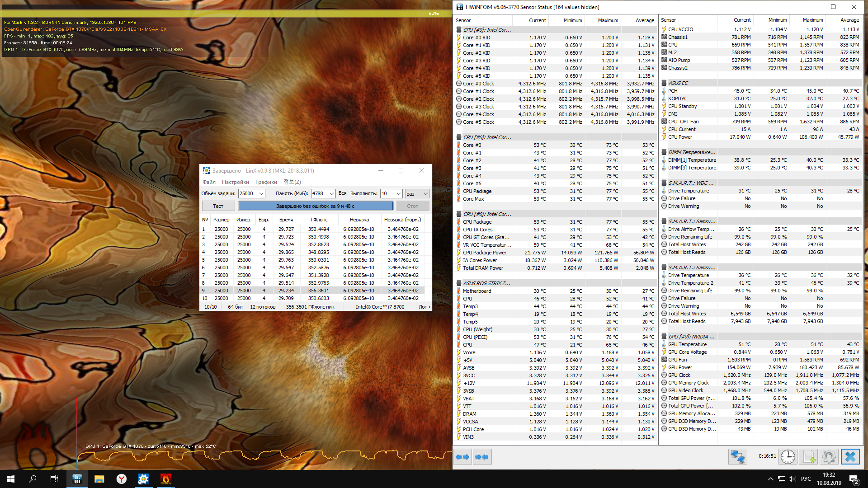868x488 pixels.
Task: Open the Файл menu in LinX
Action: point(209,182)
